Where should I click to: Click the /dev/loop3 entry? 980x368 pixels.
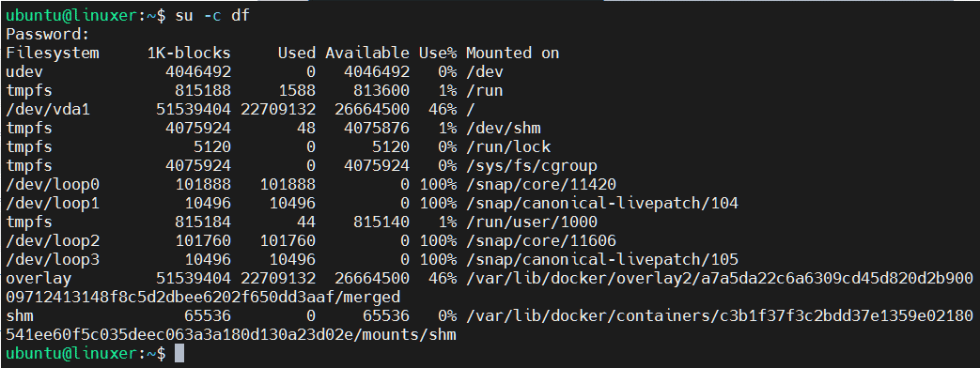tap(53, 259)
